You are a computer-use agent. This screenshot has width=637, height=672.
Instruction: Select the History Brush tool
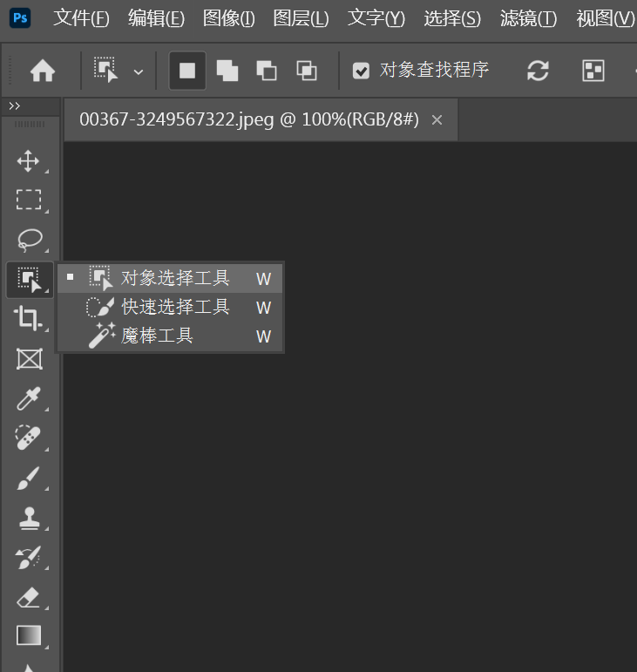(29, 557)
